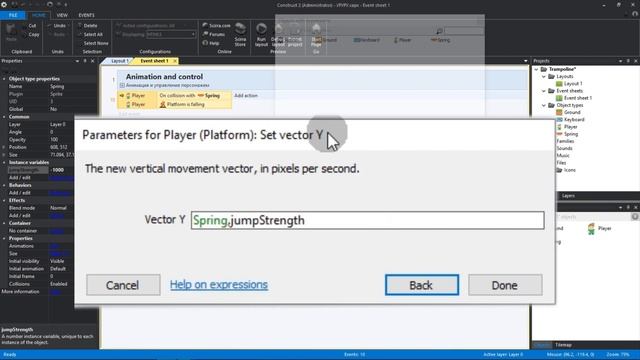Select the Keyboard object type in Projects
This screenshot has width=640, height=360.
tap(570, 120)
